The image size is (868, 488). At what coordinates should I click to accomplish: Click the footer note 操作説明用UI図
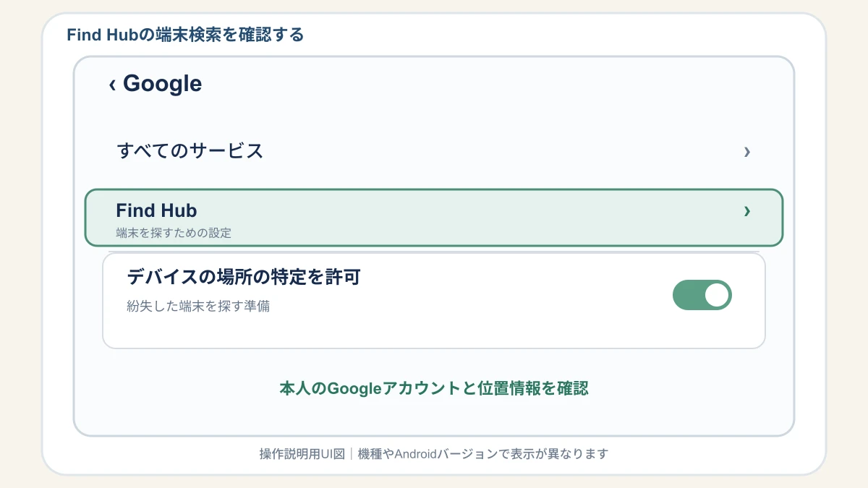coord(303,454)
